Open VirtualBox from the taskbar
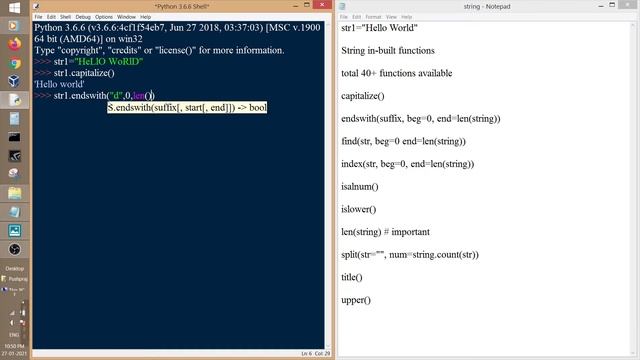Viewport: 640px width, 360px height. click(14, 81)
